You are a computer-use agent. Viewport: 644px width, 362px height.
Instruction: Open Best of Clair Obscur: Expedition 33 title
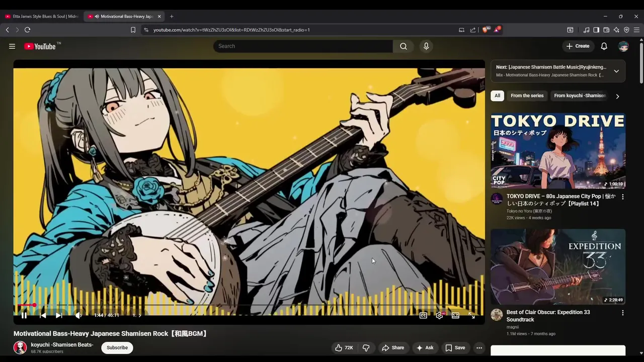click(x=548, y=316)
